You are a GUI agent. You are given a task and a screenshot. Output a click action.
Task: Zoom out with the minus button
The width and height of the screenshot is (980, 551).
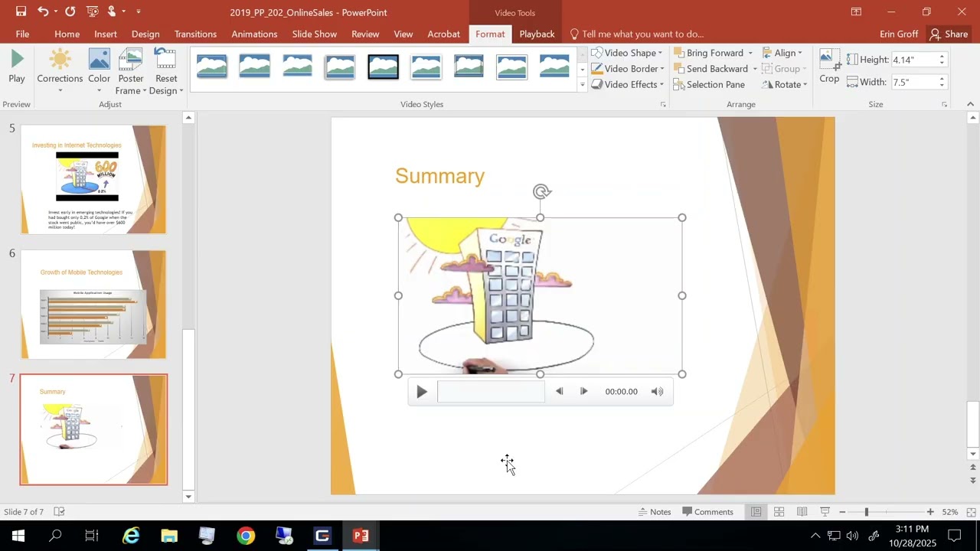[x=842, y=512]
